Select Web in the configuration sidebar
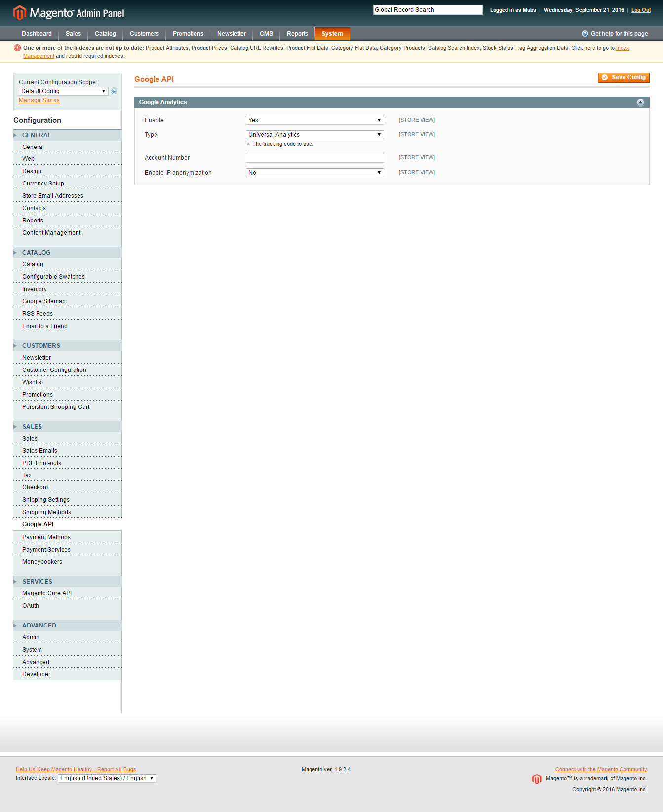Viewport: 663px width, 812px height. (67, 159)
